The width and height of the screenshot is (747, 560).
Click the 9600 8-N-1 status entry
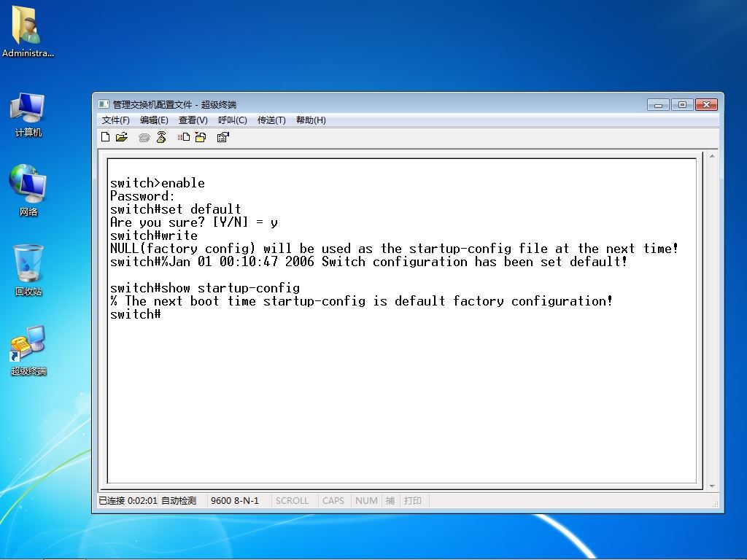[x=235, y=500]
